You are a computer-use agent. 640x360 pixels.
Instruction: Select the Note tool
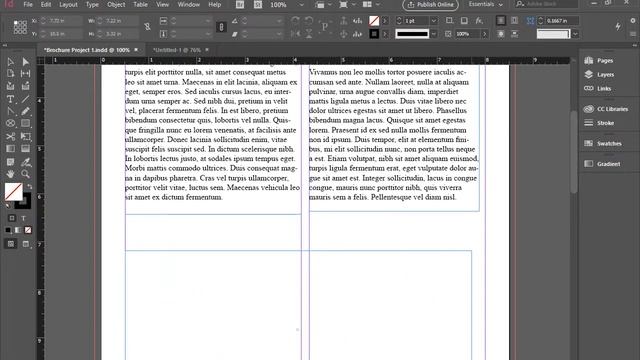[10, 162]
